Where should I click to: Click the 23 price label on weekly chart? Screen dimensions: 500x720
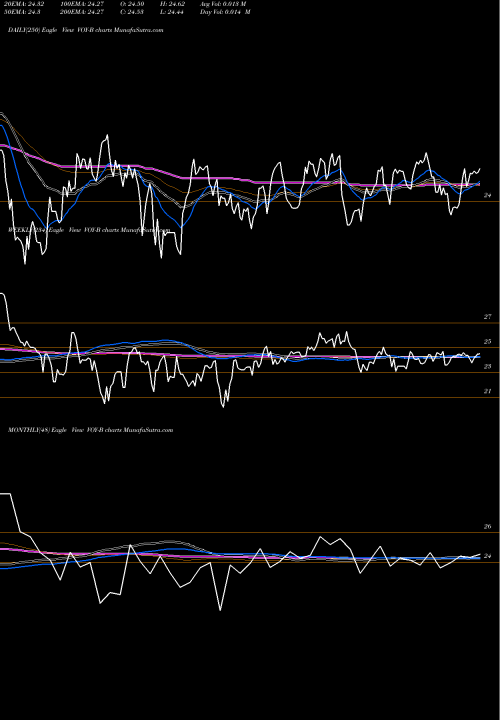(488, 366)
